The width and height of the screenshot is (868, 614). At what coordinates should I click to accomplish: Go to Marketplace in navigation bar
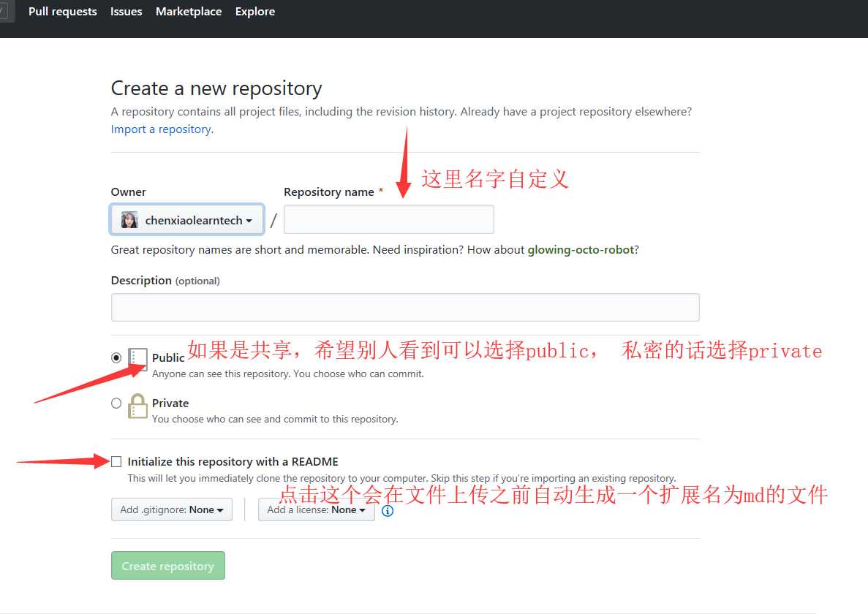pos(189,12)
